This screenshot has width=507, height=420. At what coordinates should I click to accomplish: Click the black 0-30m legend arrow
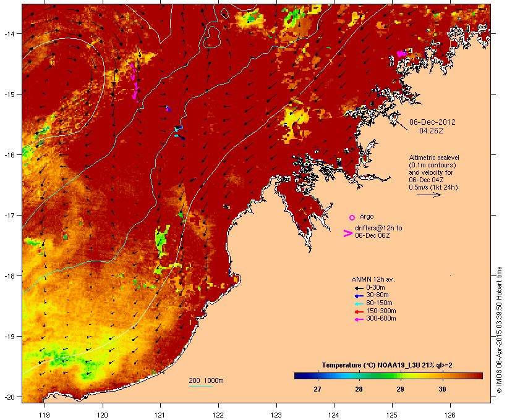point(359,288)
